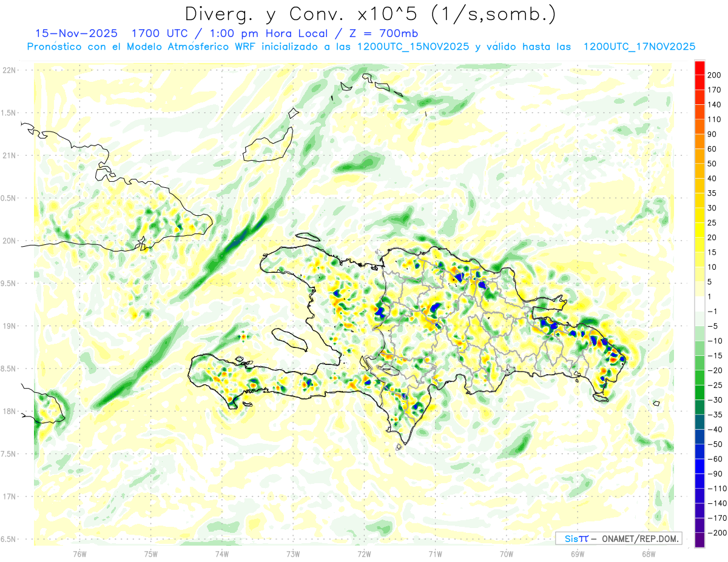Click the '20N' latitude label
Viewport: 728px width, 562px height.
(x=9, y=241)
